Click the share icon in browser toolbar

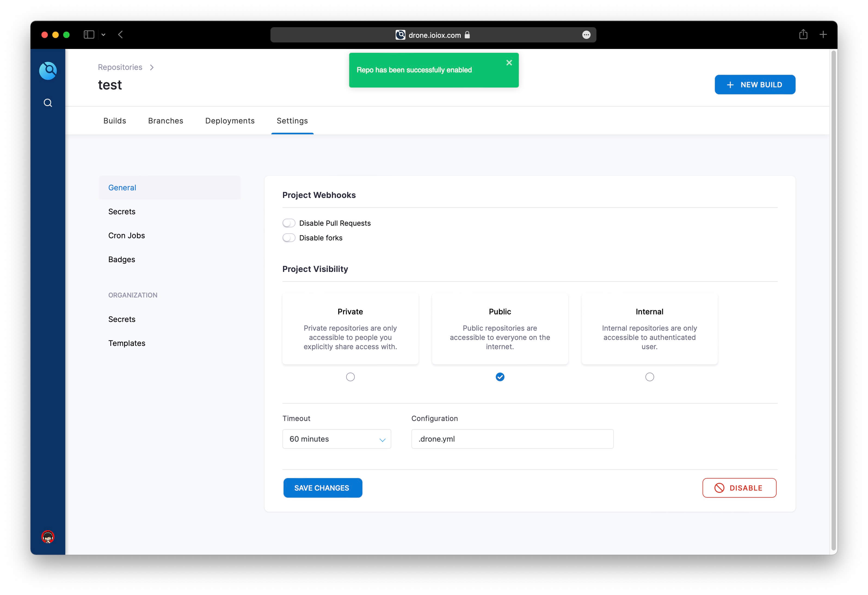pyautogui.click(x=803, y=35)
